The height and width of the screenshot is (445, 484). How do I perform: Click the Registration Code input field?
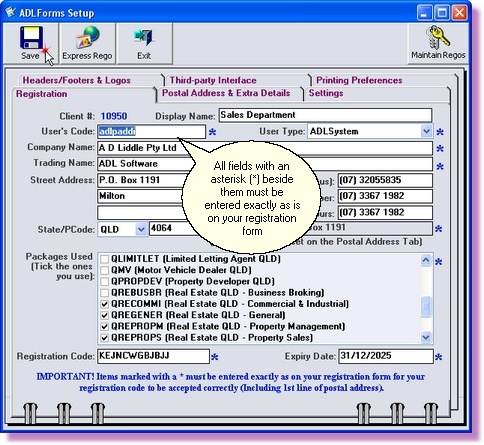click(x=153, y=356)
